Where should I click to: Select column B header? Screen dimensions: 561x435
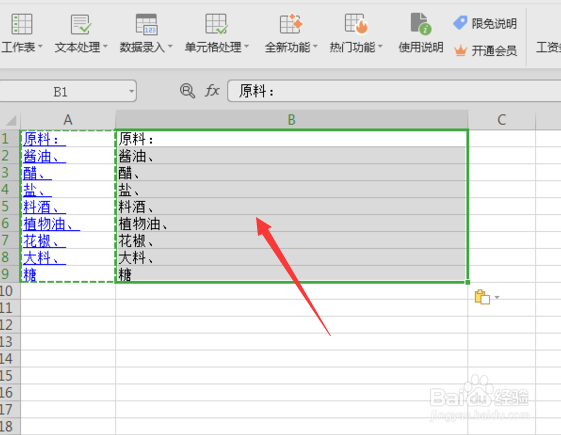[x=292, y=120]
